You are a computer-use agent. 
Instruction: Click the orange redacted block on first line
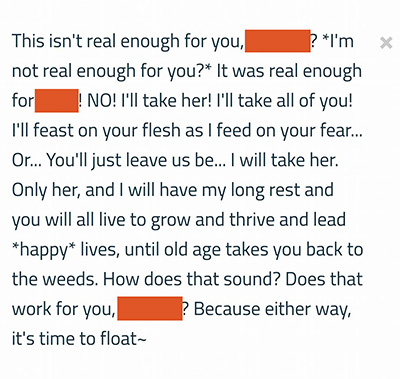[x=278, y=41]
